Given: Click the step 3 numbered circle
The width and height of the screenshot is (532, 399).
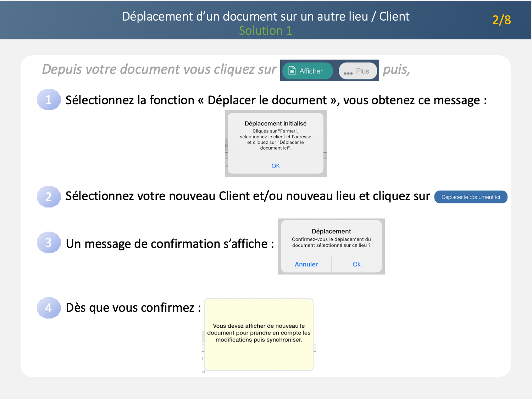Looking at the screenshot, I should (49, 243).
